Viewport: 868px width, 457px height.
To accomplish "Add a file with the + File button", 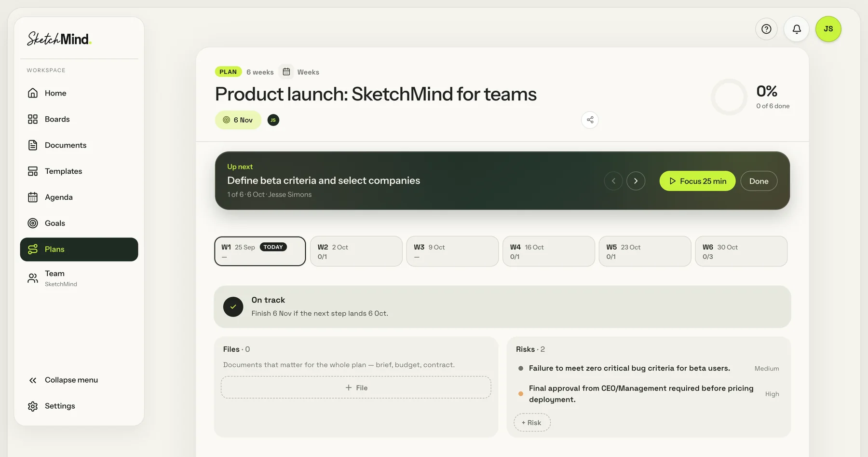I will click(356, 388).
